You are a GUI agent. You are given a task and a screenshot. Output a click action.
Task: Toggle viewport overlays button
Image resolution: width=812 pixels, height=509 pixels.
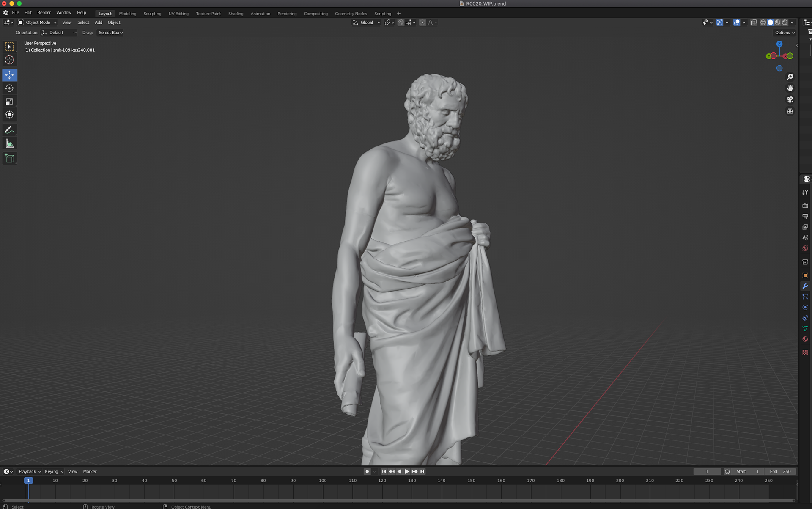pyautogui.click(x=737, y=22)
